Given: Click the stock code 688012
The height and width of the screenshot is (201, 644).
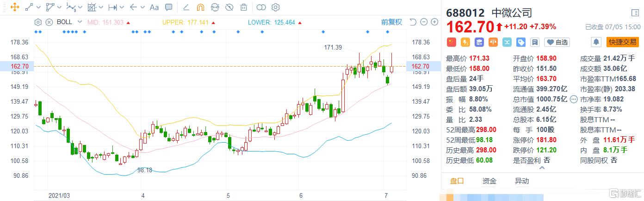Looking at the screenshot, I should click(466, 13).
